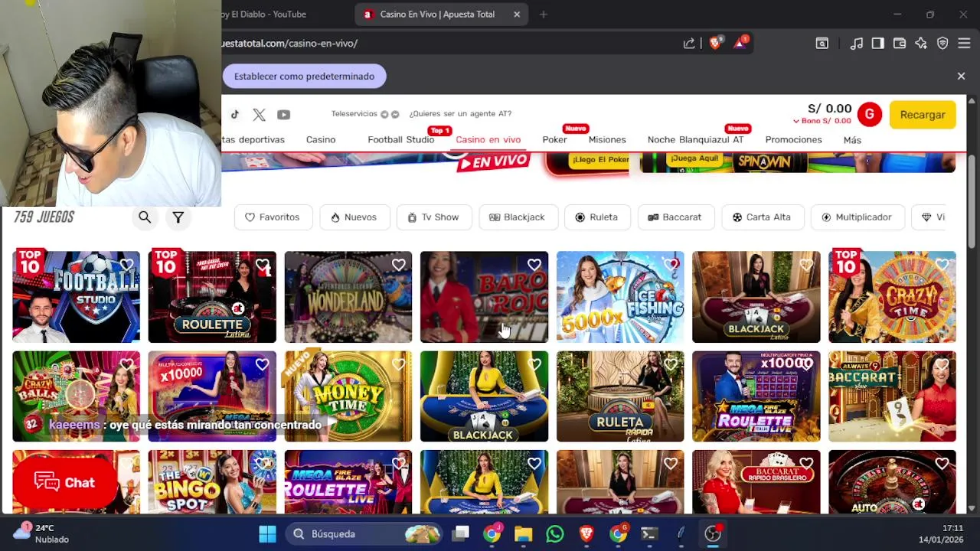
Task: Open Brave Rewards triangle icon
Action: [740, 44]
